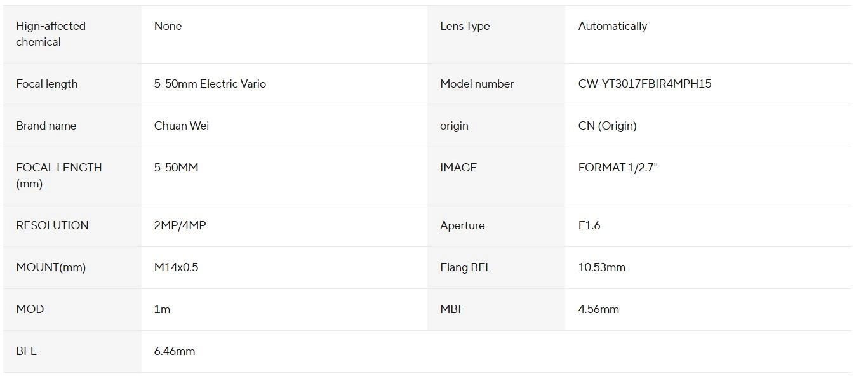Select the CN (Origin) value text

click(x=607, y=126)
